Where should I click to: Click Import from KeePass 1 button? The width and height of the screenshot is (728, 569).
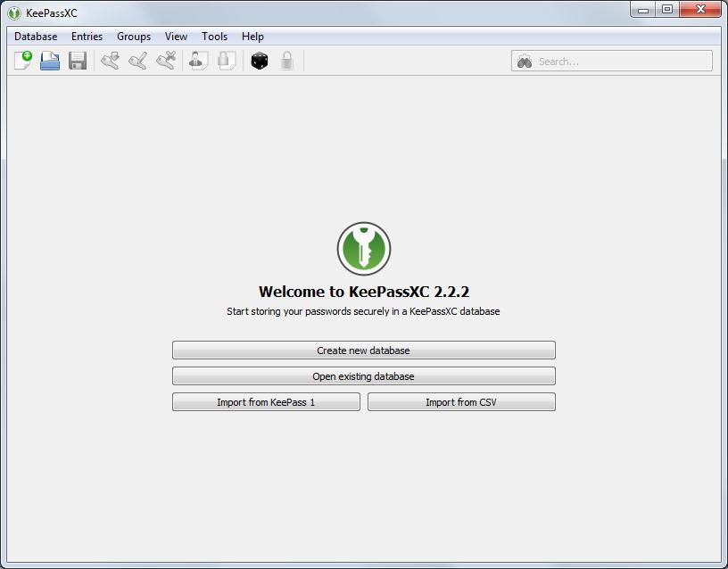[266, 402]
